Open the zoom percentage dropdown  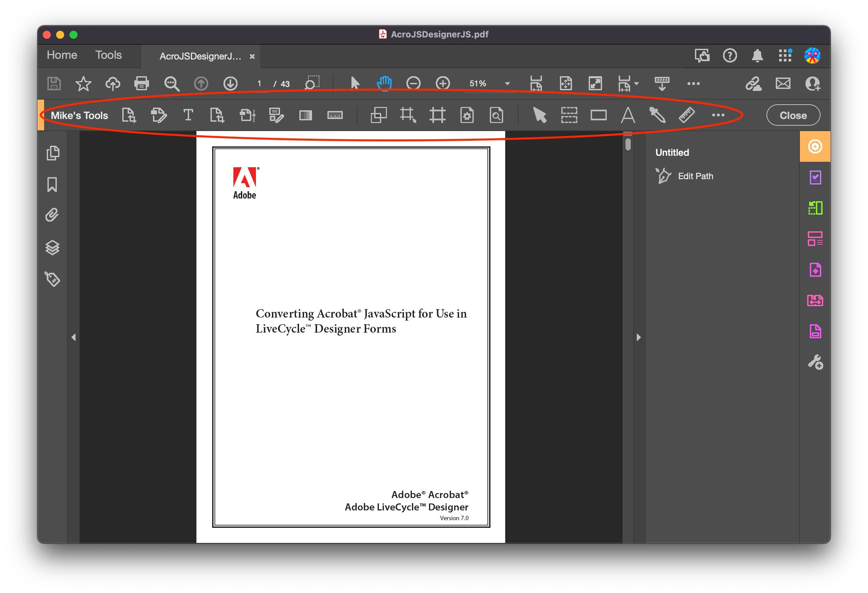click(x=507, y=84)
